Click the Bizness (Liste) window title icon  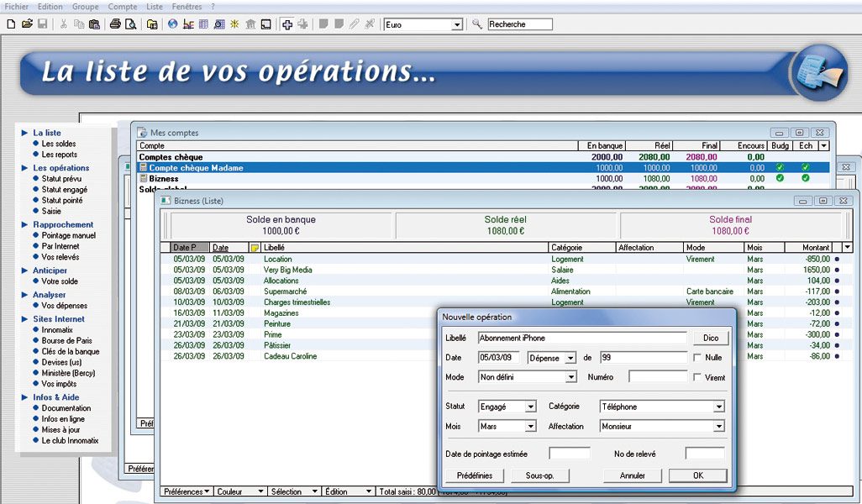(166, 201)
